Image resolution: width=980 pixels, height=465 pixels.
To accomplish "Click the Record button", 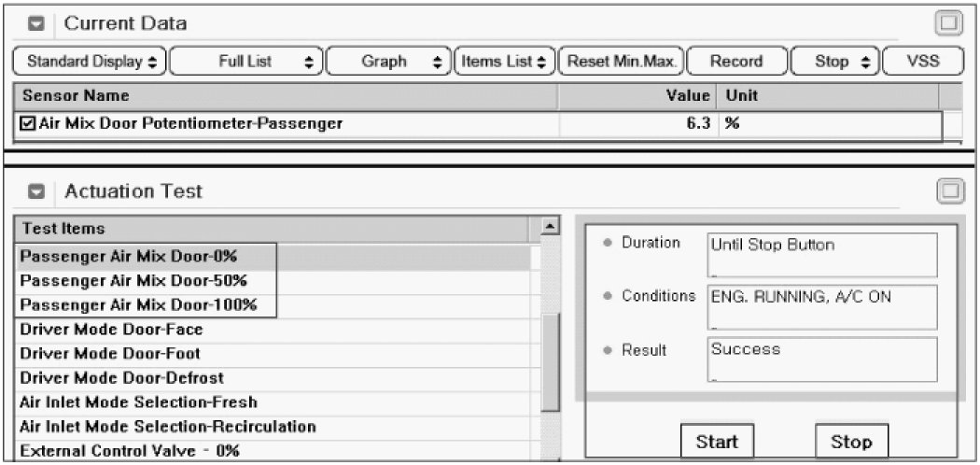I will [735, 62].
